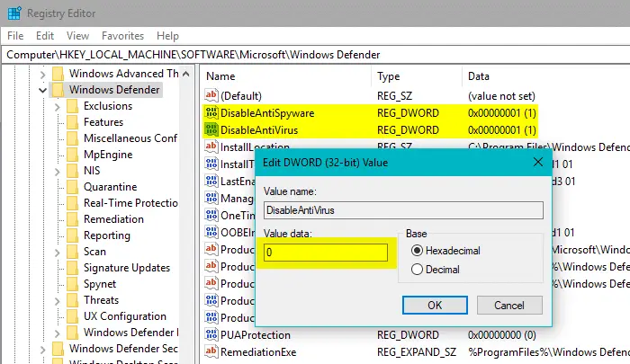Click the registry path address bar

tap(316, 55)
